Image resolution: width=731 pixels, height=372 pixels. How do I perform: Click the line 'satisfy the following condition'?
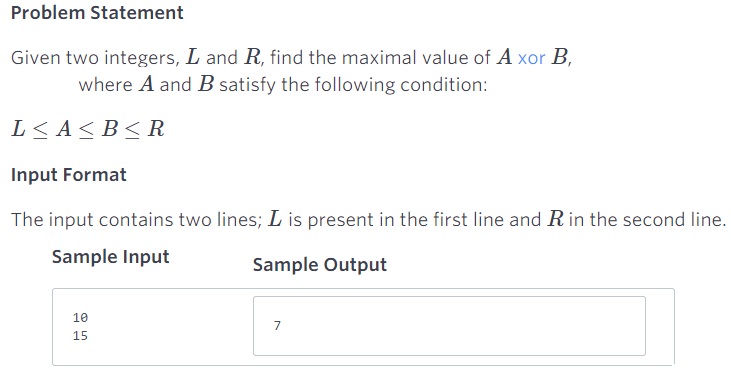point(353,85)
